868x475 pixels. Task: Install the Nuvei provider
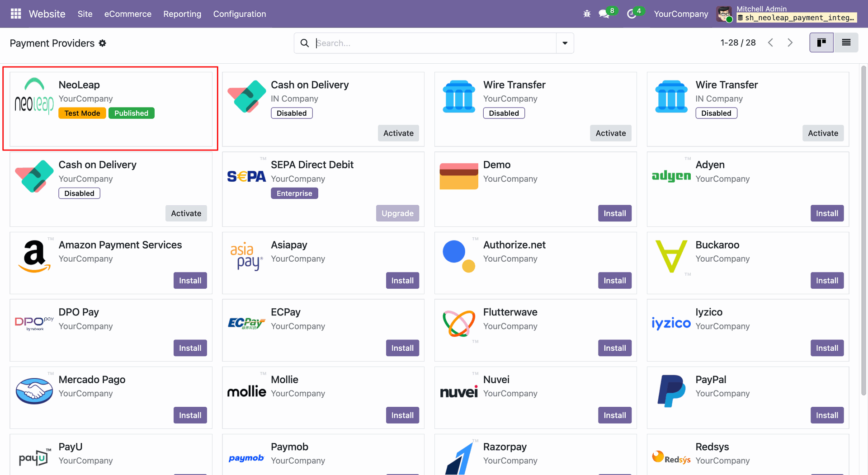[615, 415]
